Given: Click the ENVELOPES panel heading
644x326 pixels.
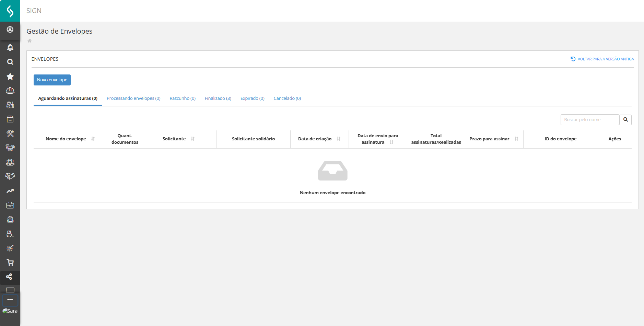Looking at the screenshot, I should (45, 59).
